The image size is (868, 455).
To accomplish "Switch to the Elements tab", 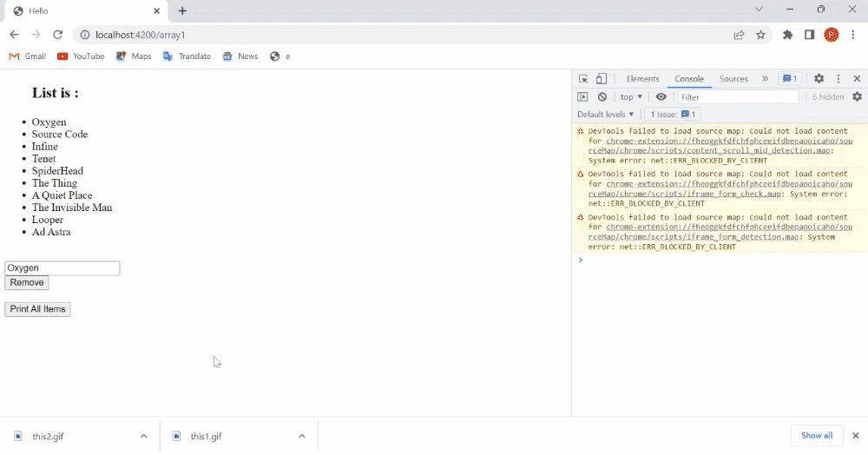I will point(642,79).
